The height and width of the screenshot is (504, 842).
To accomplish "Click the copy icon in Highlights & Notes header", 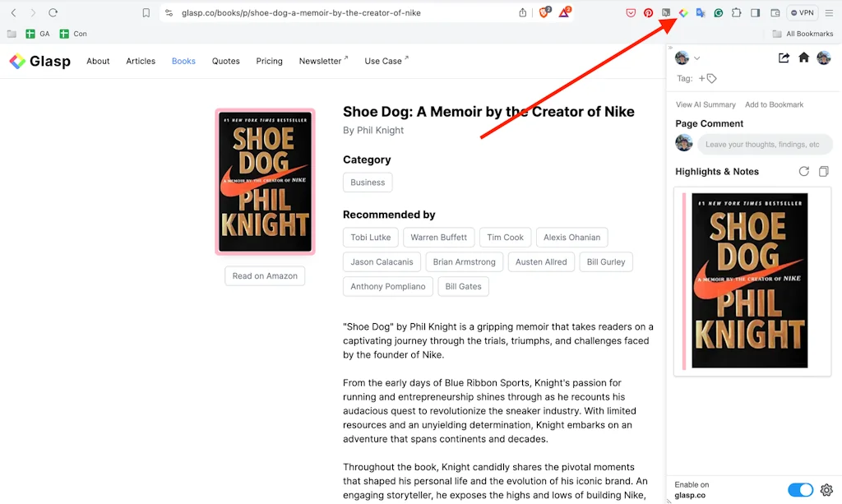I will click(823, 171).
